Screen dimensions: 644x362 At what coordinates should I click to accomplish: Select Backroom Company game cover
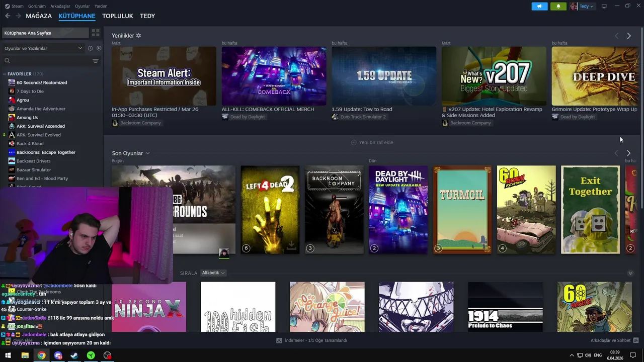click(x=334, y=210)
